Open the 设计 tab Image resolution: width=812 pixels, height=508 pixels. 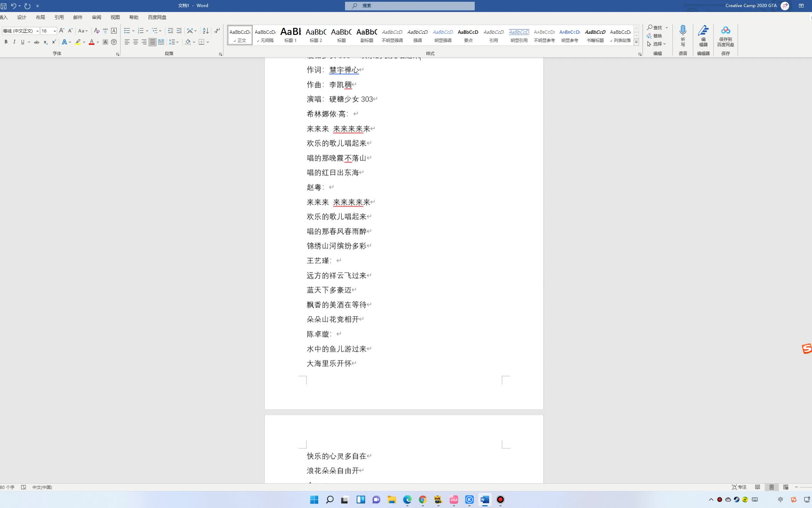pos(22,17)
